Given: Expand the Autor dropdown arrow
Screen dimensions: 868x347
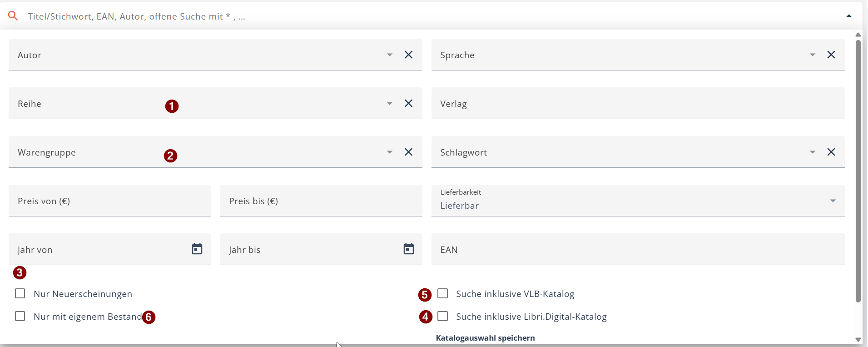Looking at the screenshot, I should click(x=389, y=55).
